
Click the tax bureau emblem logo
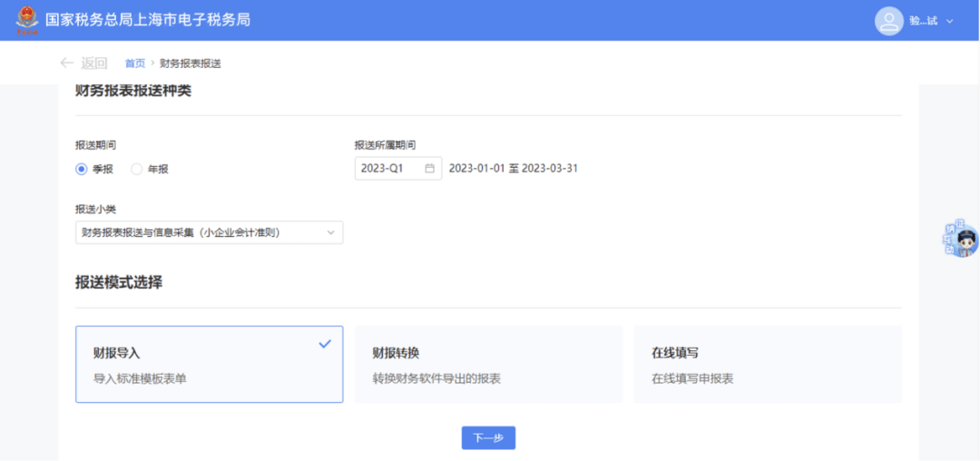27,20
